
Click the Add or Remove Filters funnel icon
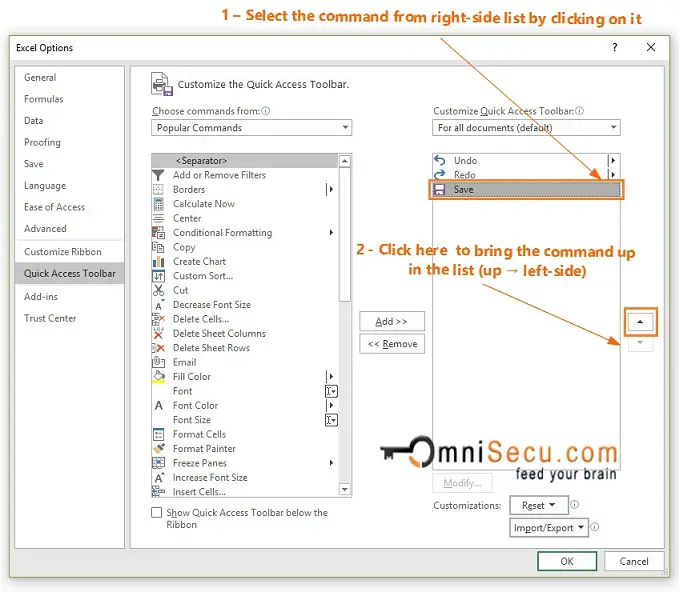coord(158,175)
